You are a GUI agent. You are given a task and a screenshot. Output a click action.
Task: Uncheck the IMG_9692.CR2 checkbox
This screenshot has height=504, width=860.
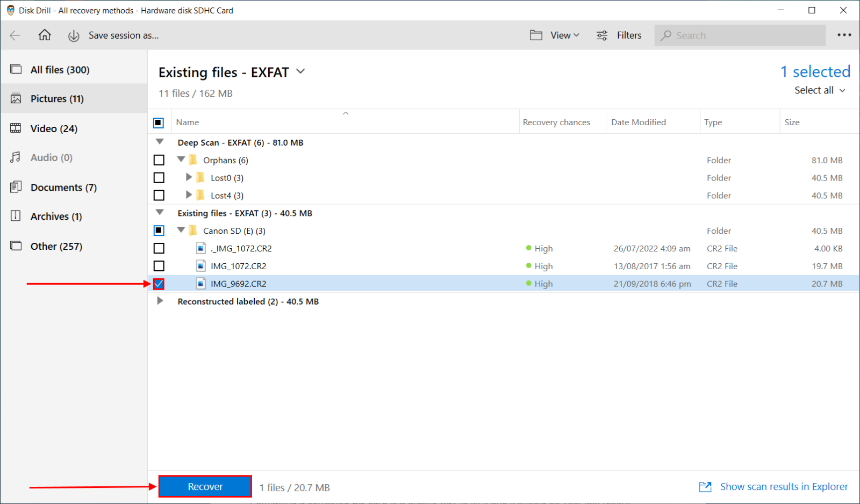pyautogui.click(x=159, y=284)
